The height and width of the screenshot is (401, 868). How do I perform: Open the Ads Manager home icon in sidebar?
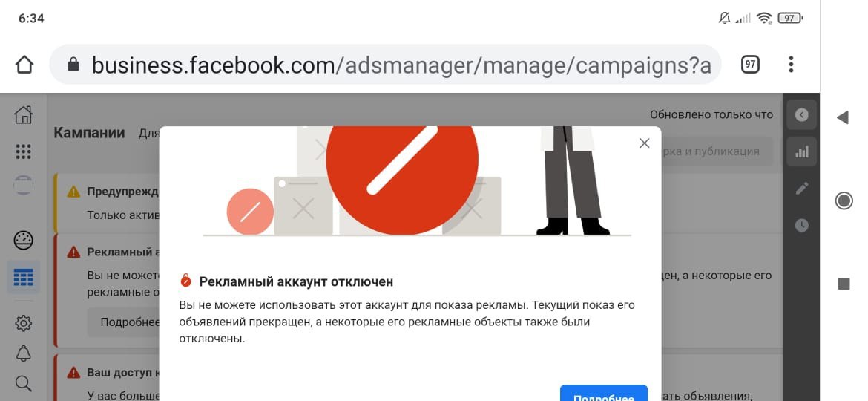(23, 114)
